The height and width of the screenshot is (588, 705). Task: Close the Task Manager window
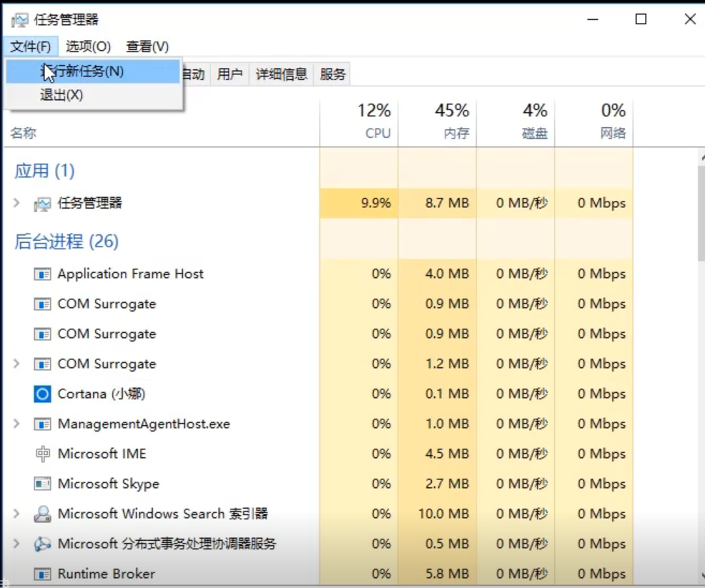[x=690, y=19]
